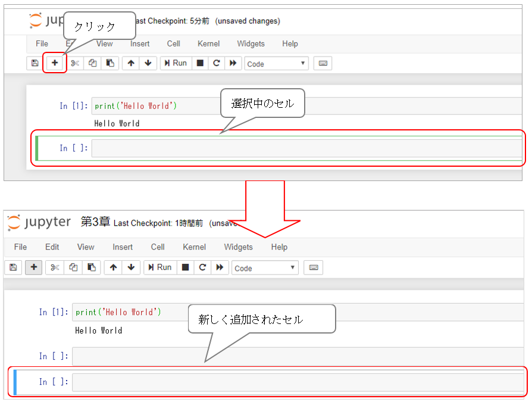Restart kernel icon in 5分前 checkpoint notebook

click(x=217, y=63)
